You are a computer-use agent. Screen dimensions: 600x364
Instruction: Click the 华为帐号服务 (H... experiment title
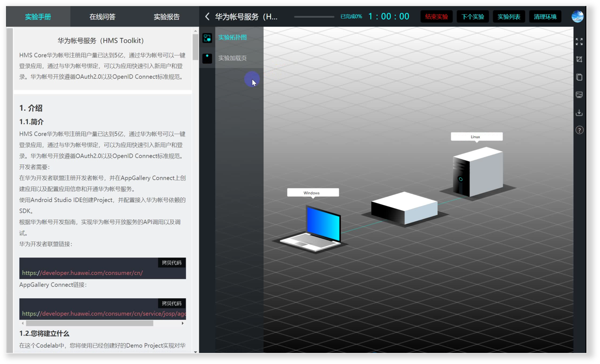click(246, 17)
